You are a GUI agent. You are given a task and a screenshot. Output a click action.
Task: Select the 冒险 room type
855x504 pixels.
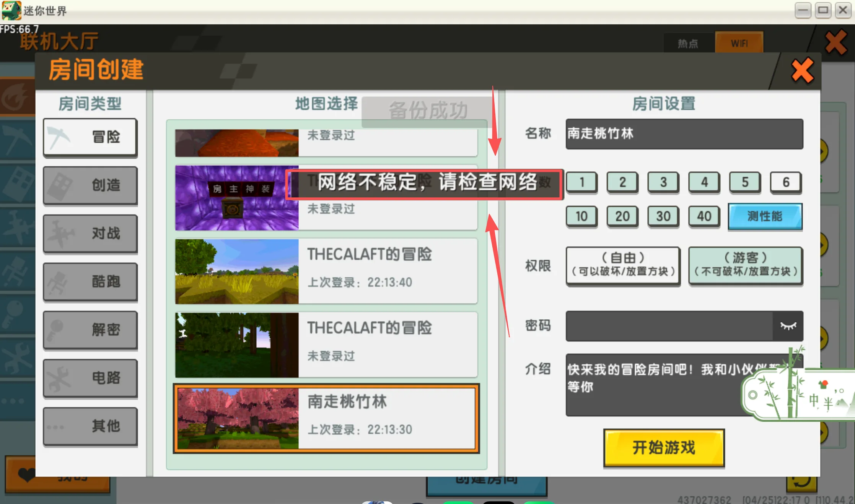(x=90, y=137)
